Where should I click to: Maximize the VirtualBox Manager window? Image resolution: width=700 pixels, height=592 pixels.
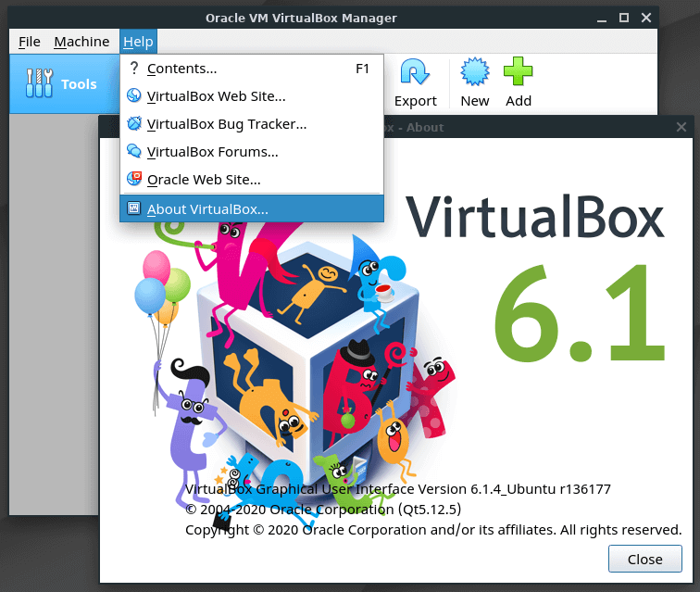(623, 17)
